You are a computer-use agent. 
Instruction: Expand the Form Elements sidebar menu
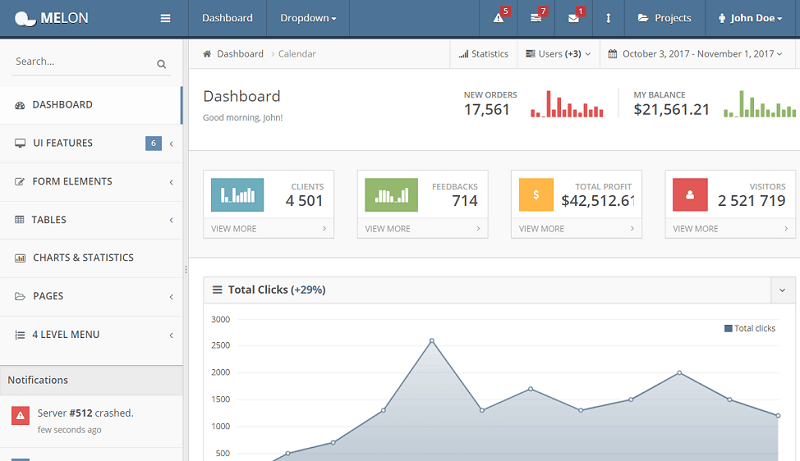click(91, 182)
